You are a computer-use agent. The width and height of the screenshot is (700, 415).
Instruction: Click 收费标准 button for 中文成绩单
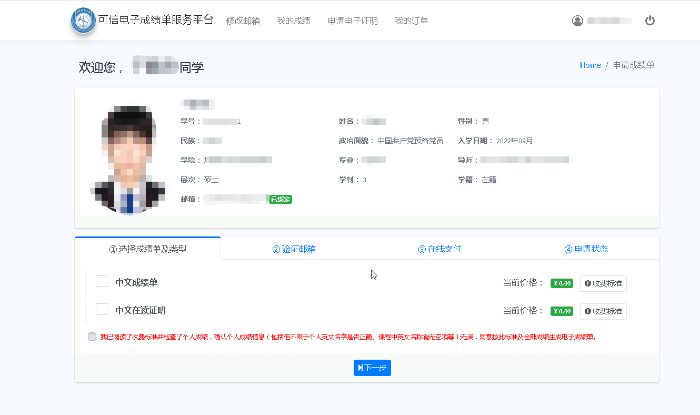point(604,284)
